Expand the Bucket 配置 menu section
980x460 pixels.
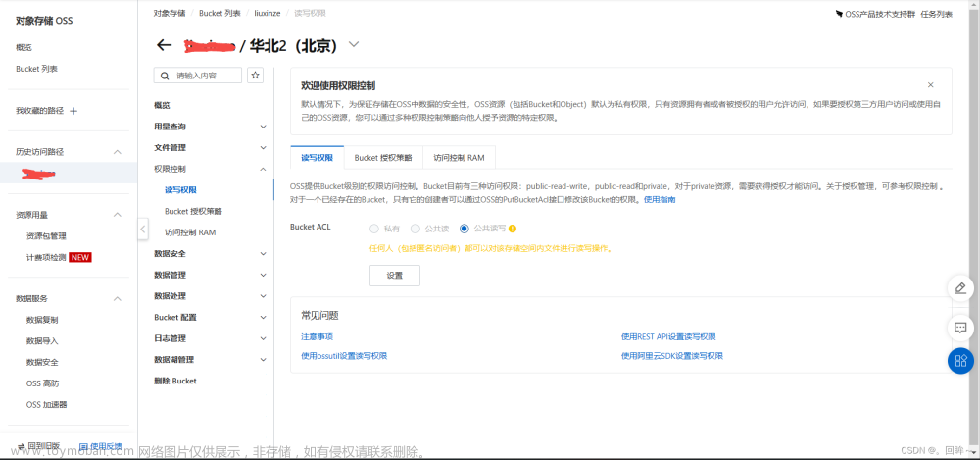click(263, 318)
